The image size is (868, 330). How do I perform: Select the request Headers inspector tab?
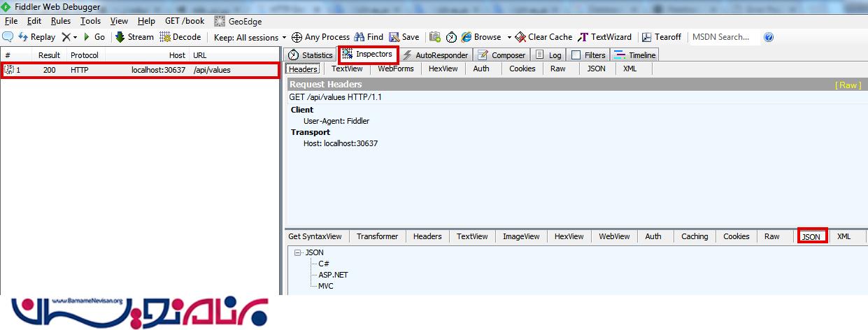303,69
